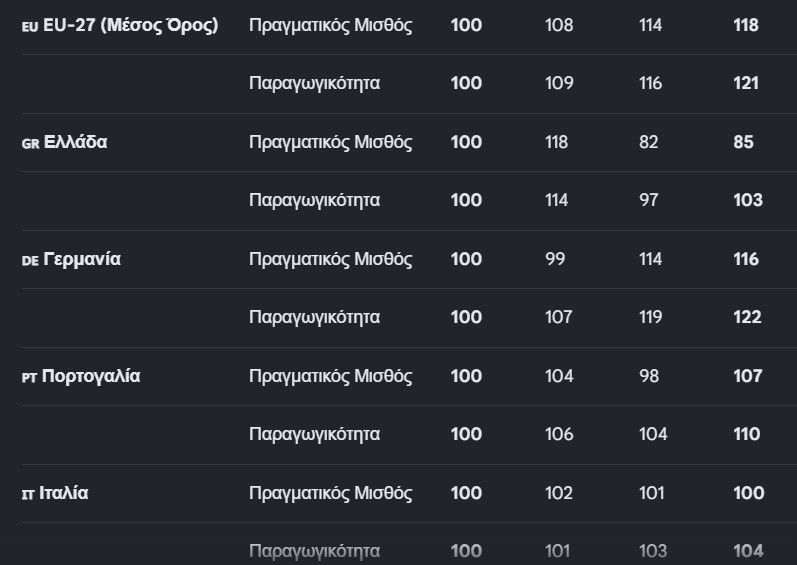Select the Ιταλία country name

64,493
